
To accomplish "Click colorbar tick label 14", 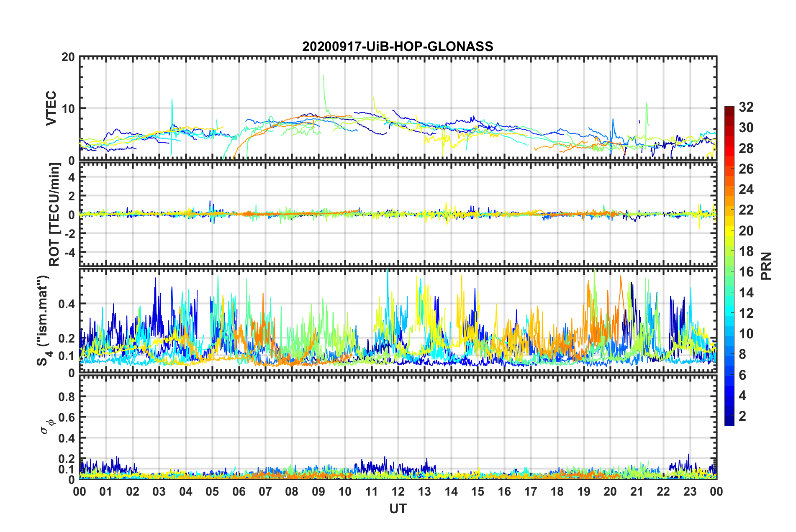I will tap(746, 292).
